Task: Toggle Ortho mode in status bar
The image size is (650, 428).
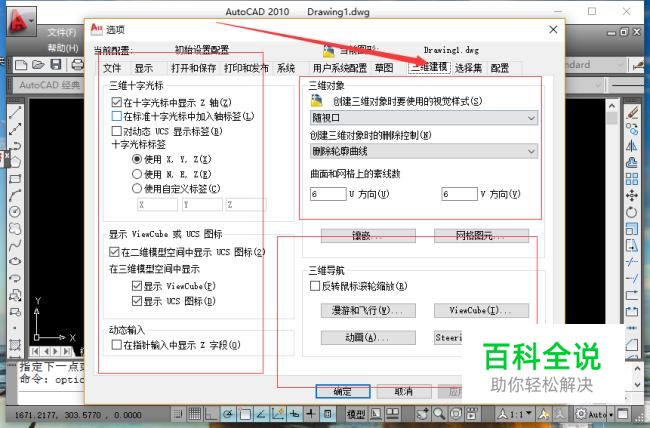Action: (x=211, y=413)
